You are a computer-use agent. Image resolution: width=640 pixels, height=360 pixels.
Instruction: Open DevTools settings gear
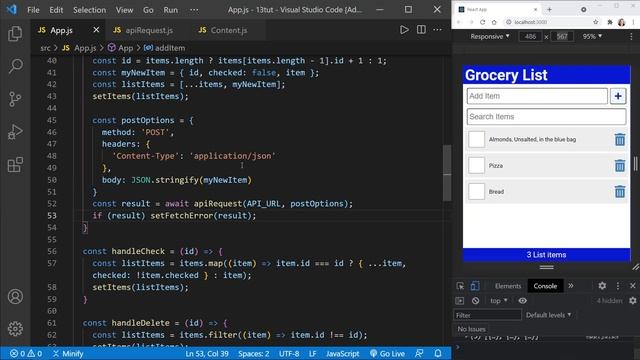click(x=602, y=286)
